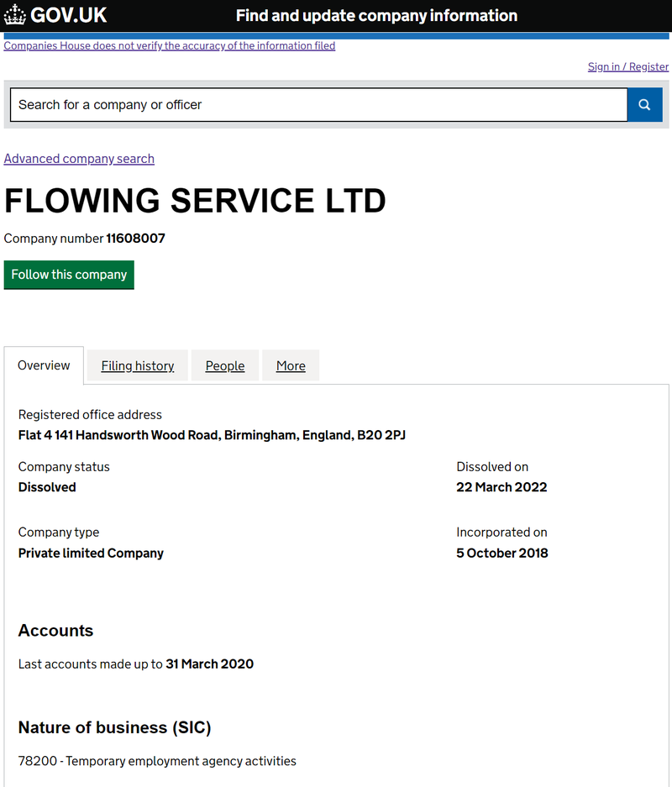Focus the Search for a company or officer field
The width and height of the screenshot is (672, 787).
[318, 105]
